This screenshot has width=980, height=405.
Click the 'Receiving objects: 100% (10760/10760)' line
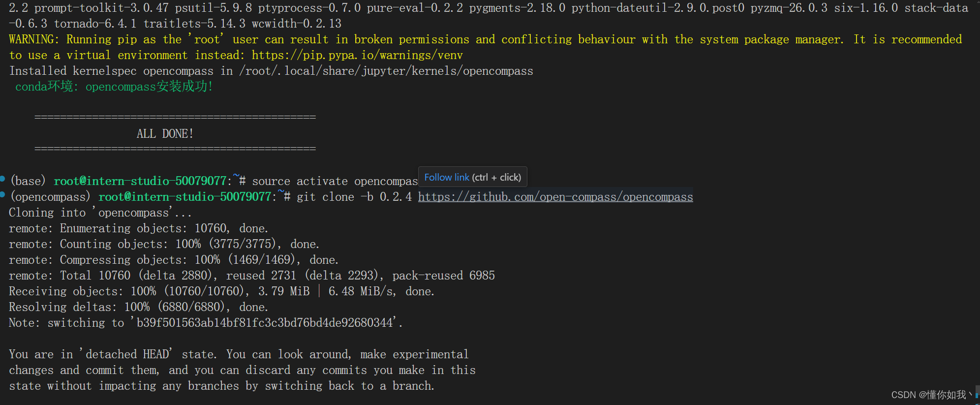click(222, 291)
